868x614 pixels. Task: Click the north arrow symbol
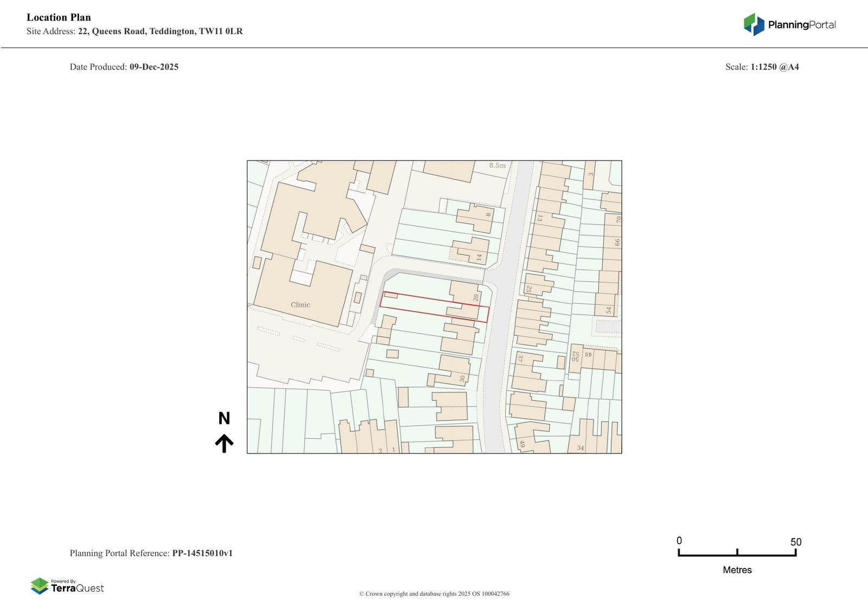click(x=224, y=443)
